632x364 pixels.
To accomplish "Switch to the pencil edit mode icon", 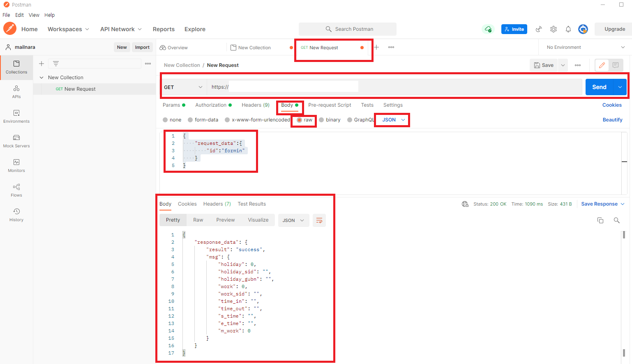I will click(602, 65).
